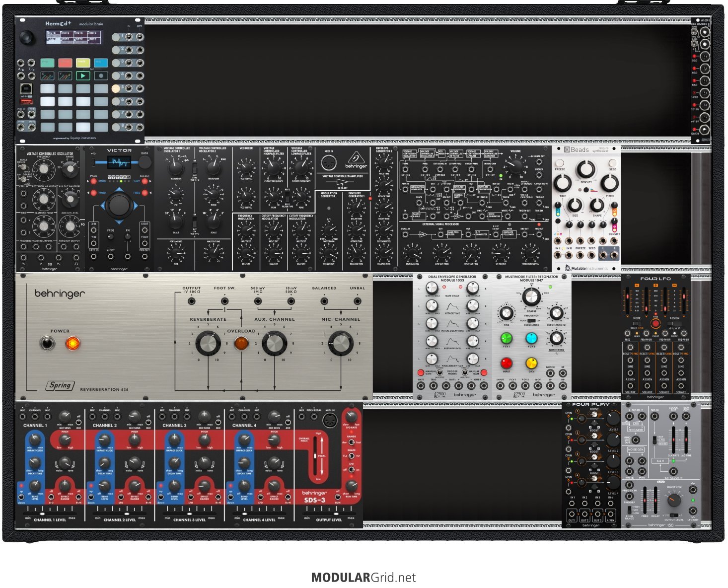
Task: Toggle the 1047 NORM/LIM resonance switch
Action: pyautogui.click(x=531, y=320)
